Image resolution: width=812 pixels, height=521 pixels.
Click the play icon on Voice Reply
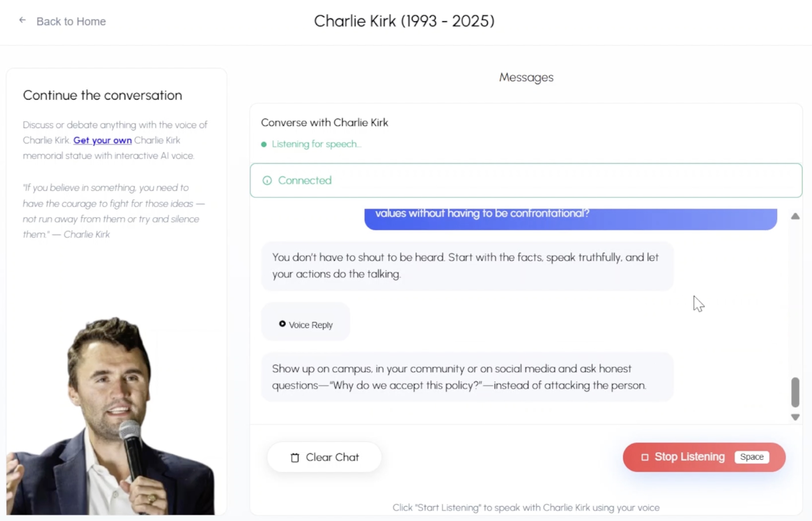tap(282, 324)
